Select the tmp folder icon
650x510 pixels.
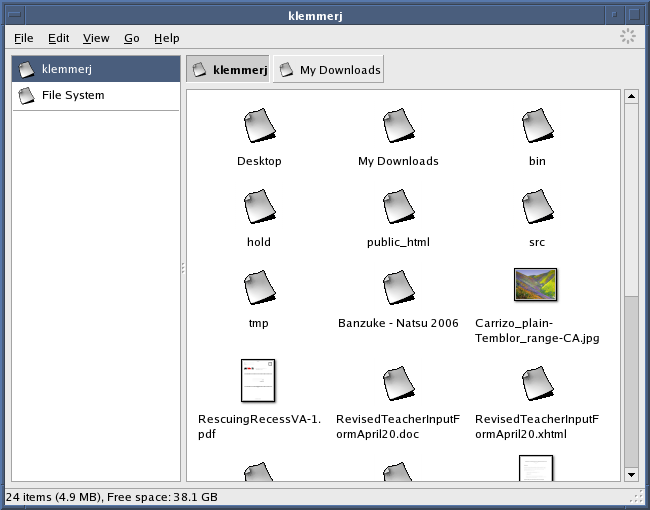pyautogui.click(x=260, y=287)
